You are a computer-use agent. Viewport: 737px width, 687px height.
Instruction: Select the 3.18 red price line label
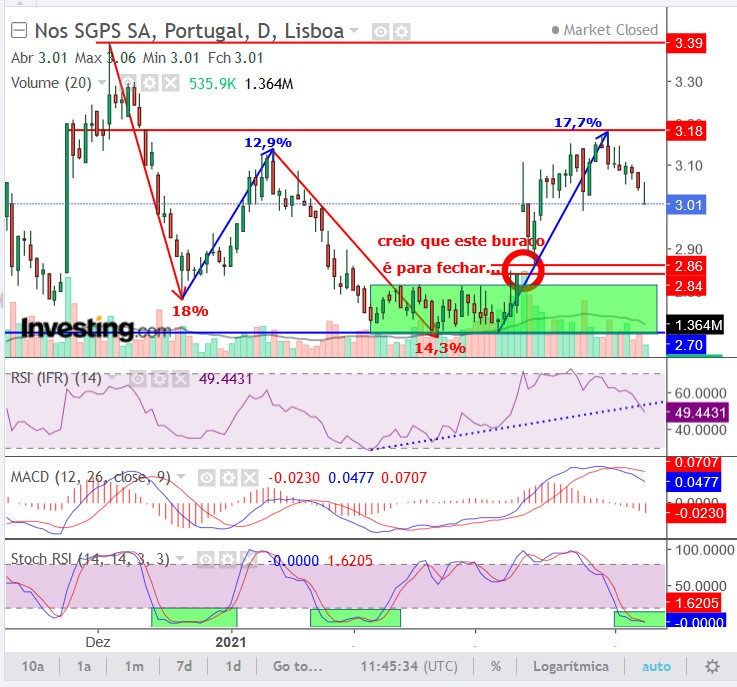[686, 131]
